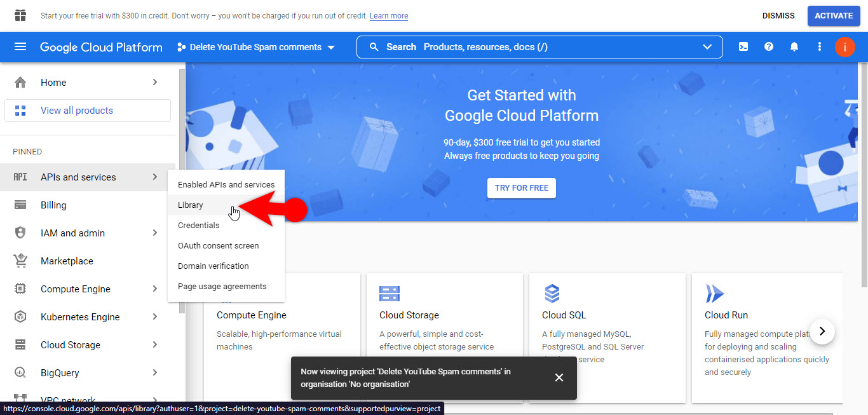868x415 pixels.
Task: Expand the Home submenu arrow
Action: pos(155,82)
